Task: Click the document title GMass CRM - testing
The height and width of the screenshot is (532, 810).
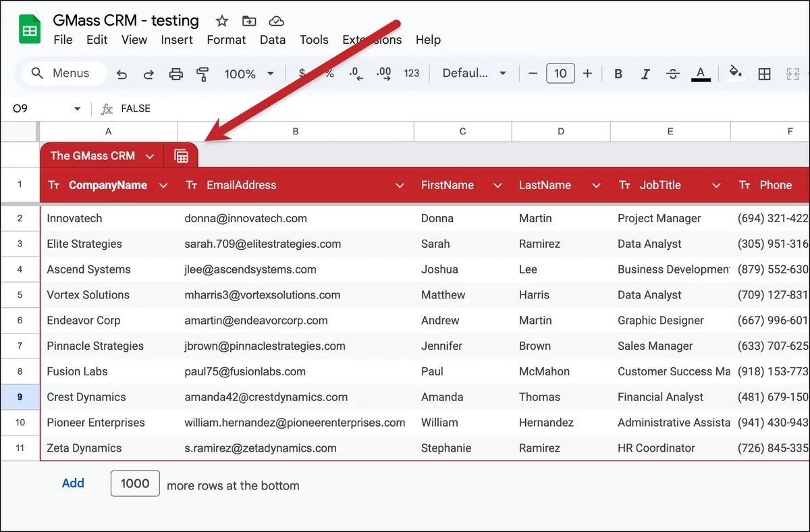Action: tap(126, 20)
